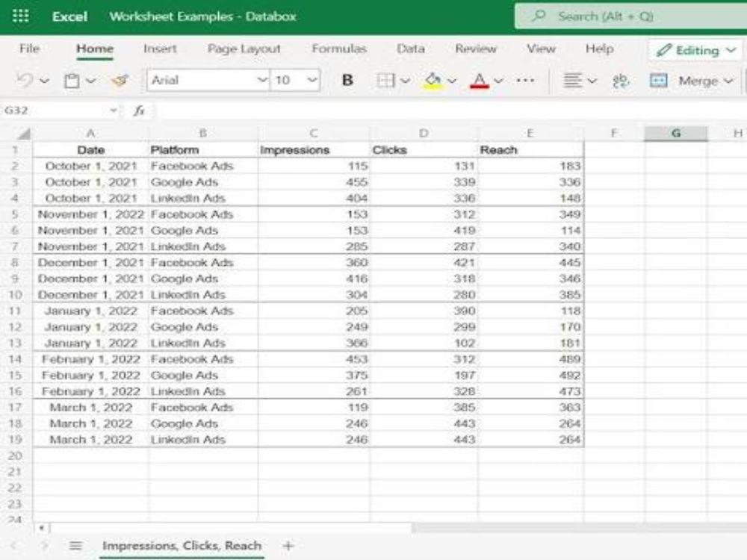This screenshot has height=560, width=747.
Task: Click the fx insert function icon
Action: pyautogui.click(x=139, y=111)
